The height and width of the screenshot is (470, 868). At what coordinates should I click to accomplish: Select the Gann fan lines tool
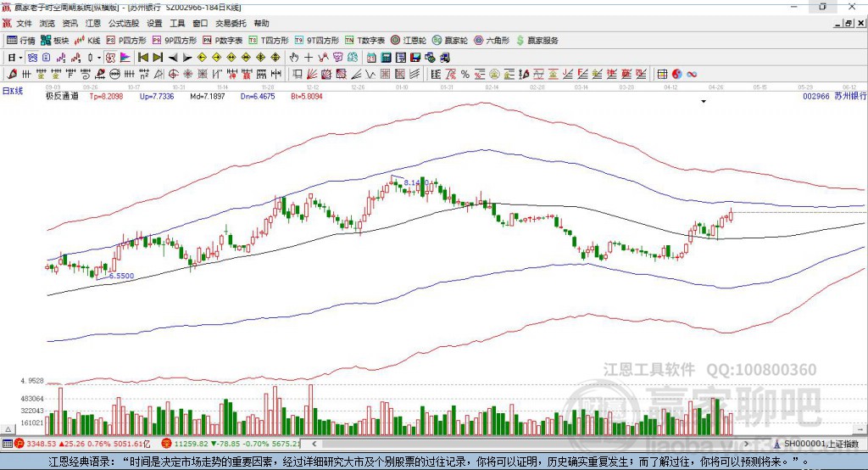point(312,74)
